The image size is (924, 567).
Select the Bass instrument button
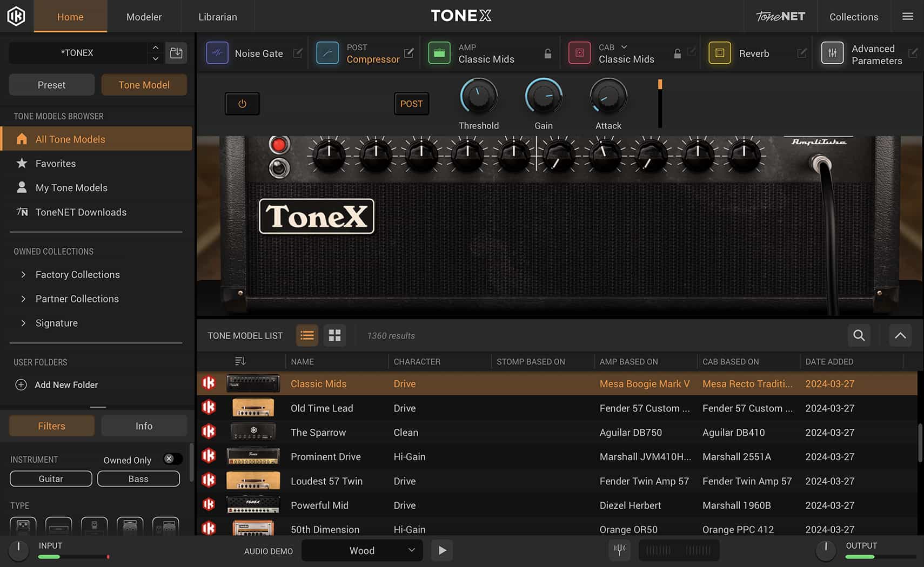coord(138,478)
